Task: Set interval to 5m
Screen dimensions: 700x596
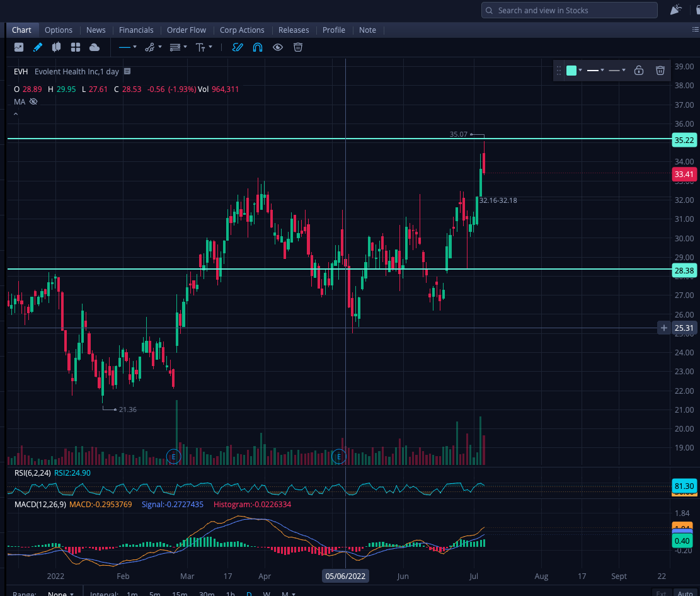Action: [155, 593]
